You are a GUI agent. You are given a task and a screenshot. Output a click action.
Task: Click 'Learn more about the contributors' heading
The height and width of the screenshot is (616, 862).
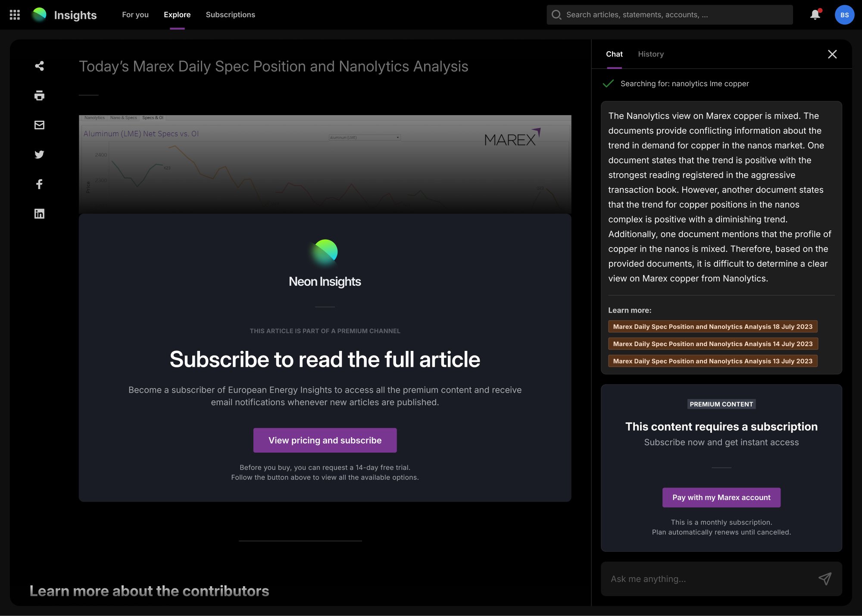tap(149, 591)
